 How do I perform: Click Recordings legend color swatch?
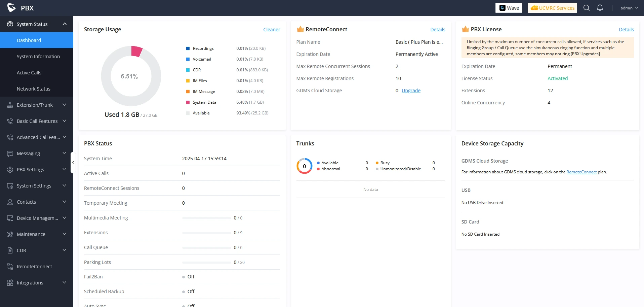tap(188, 48)
